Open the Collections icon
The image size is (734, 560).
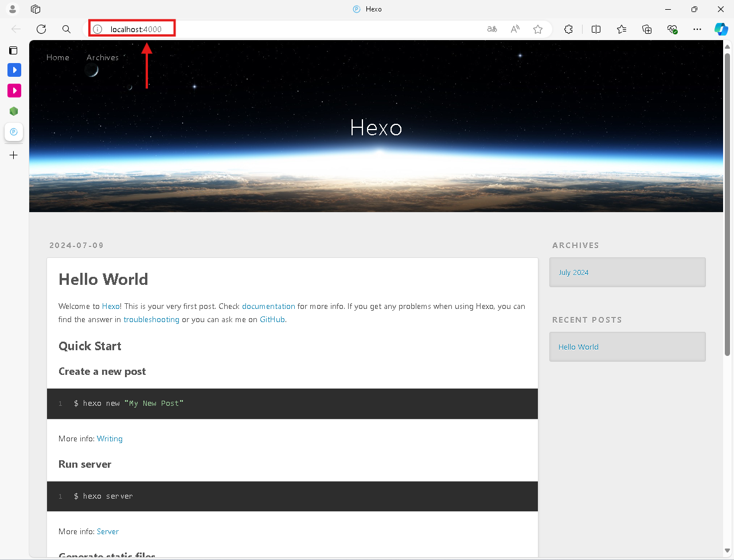point(647,29)
